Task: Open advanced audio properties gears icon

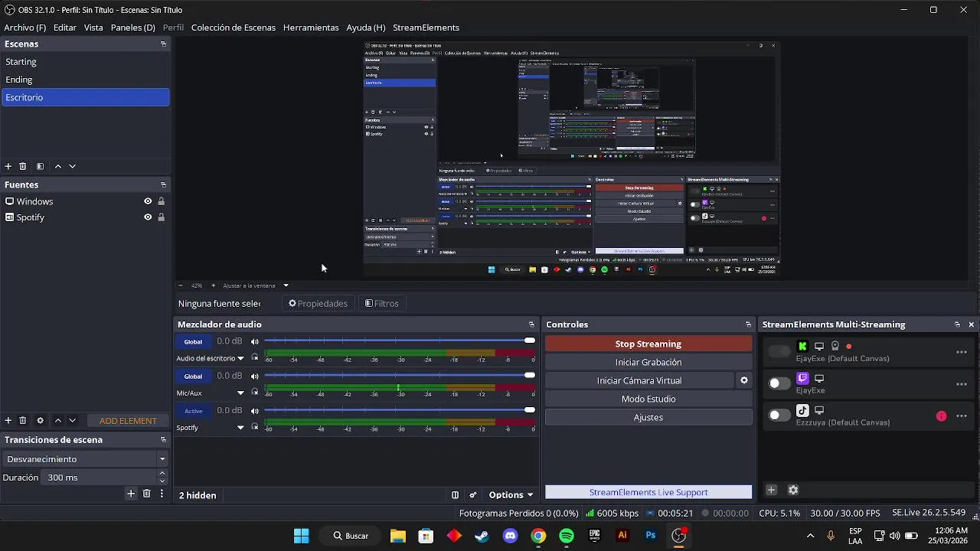Action: [x=473, y=495]
